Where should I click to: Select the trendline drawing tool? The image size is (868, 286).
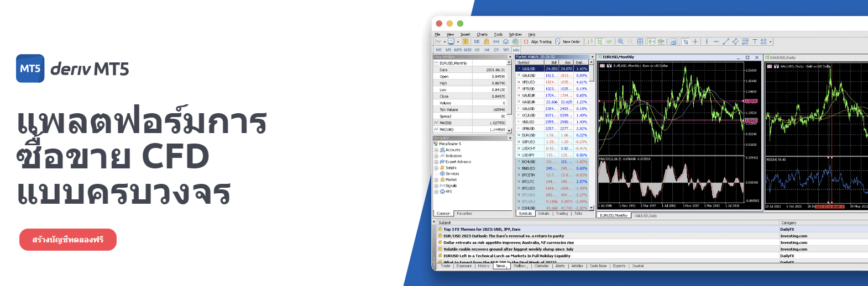(726, 41)
